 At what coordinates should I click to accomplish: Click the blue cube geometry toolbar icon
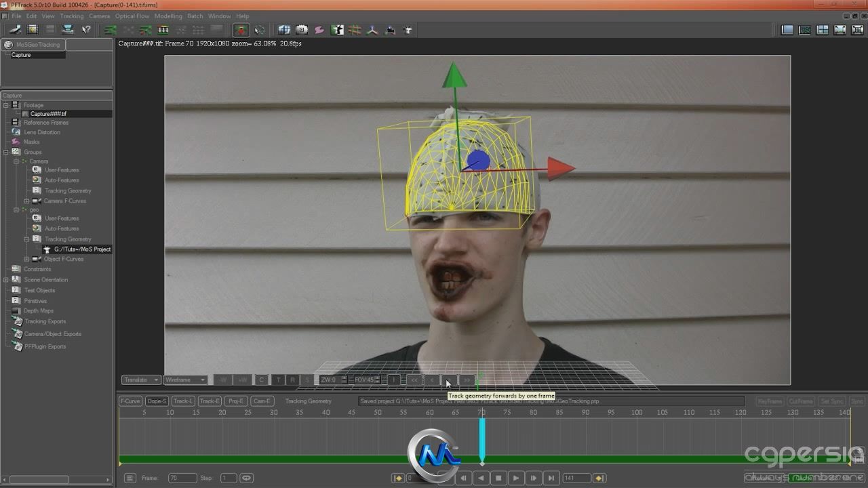click(x=284, y=30)
